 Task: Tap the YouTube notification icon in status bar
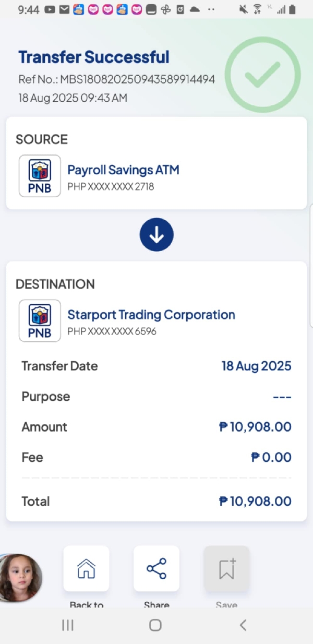coord(50,9)
